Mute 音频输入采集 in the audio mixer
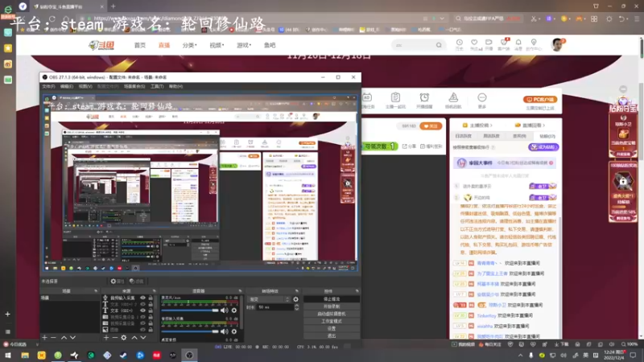The height and width of the screenshot is (362, 644). pyautogui.click(x=225, y=331)
